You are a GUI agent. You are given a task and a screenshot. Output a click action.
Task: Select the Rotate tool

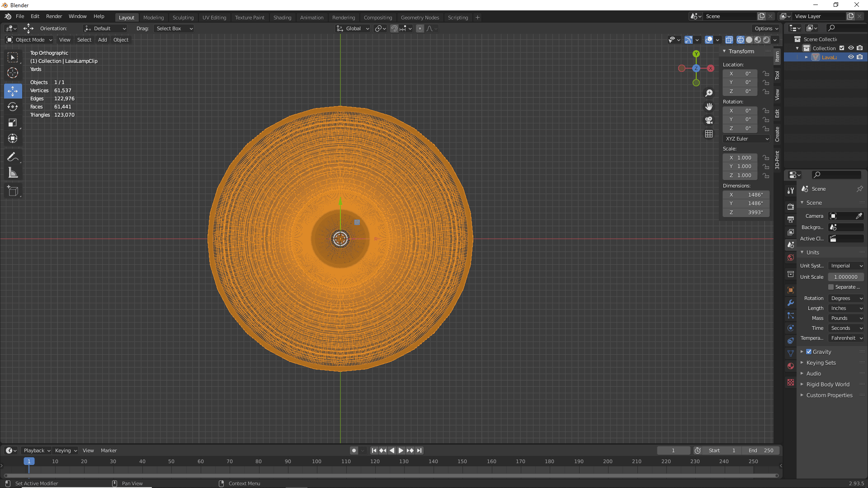13,107
